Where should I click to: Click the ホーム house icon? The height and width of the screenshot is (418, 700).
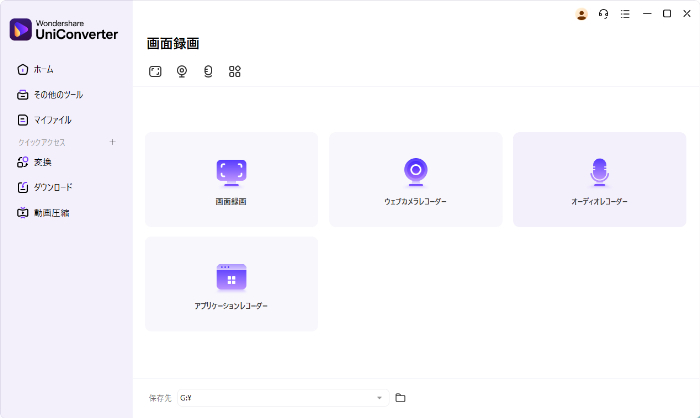pos(22,70)
